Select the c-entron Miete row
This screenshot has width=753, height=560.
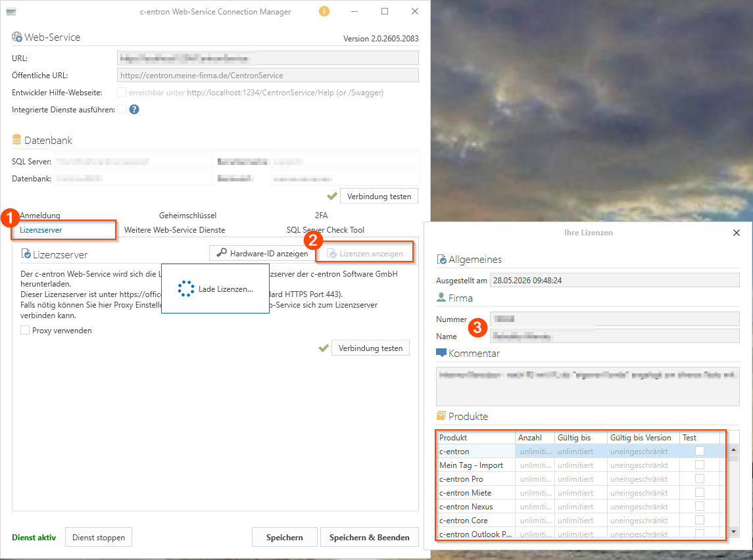tap(581, 492)
